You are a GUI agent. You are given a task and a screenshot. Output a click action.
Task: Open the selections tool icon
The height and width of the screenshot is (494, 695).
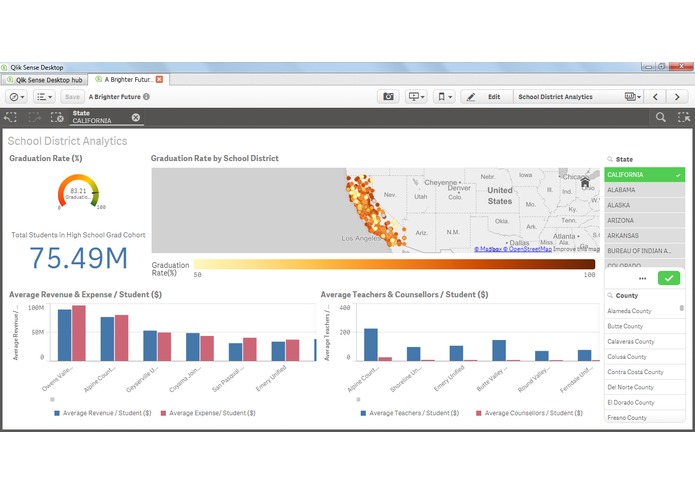684,117
